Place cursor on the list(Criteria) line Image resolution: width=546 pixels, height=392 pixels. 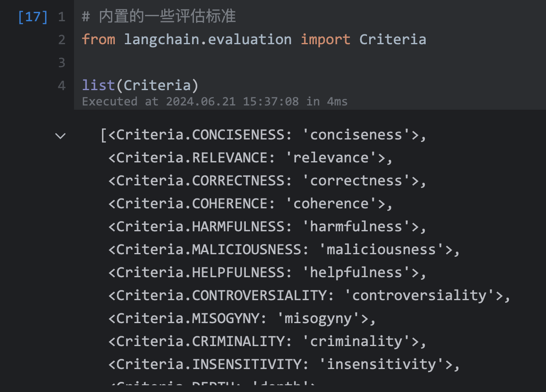point(140,85)
